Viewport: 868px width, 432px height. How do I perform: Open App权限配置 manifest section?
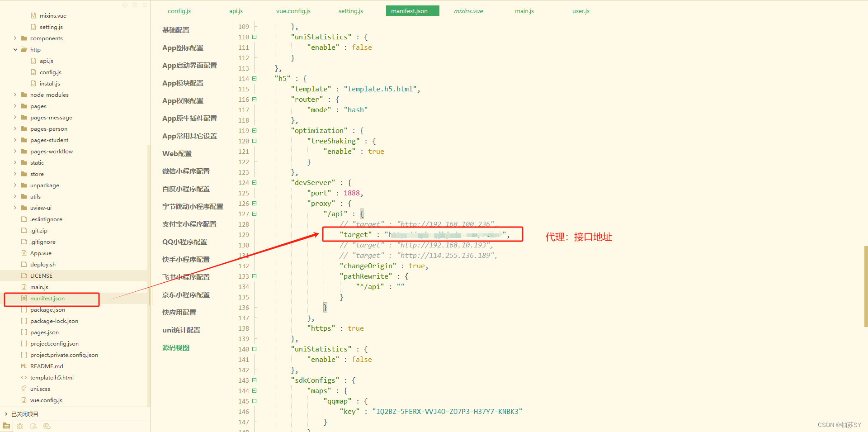point(183,100)
